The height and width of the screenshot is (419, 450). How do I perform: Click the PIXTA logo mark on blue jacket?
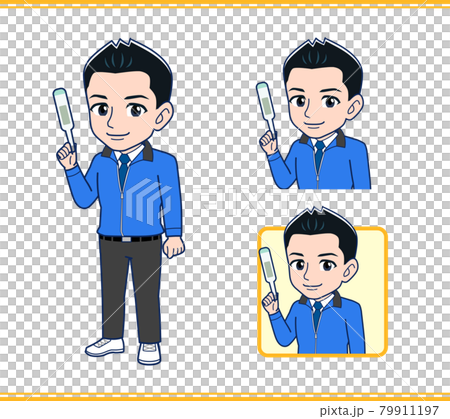[148, 201]
